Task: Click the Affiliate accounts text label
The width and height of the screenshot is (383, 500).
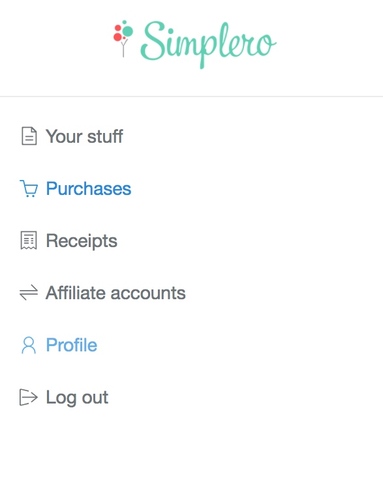Action: coord(116,293)
